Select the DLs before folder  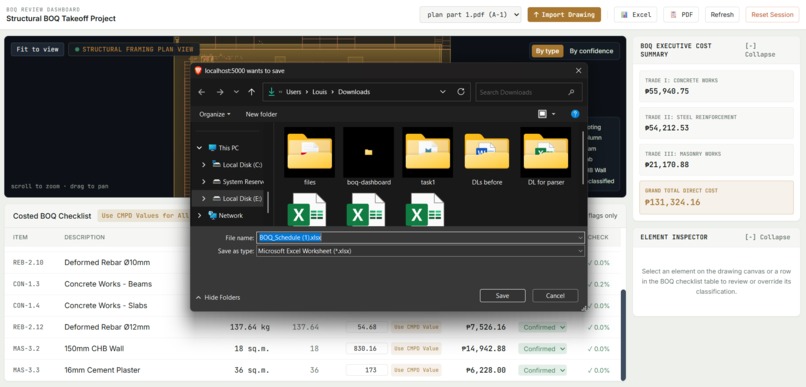487,157
